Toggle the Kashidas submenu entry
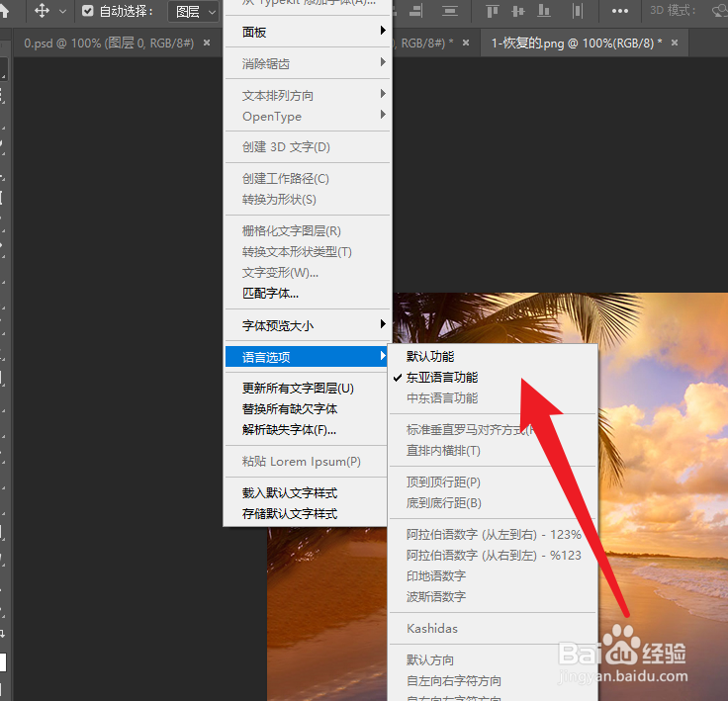The width and height of the screenshot is (728, 701). point(493,629)
